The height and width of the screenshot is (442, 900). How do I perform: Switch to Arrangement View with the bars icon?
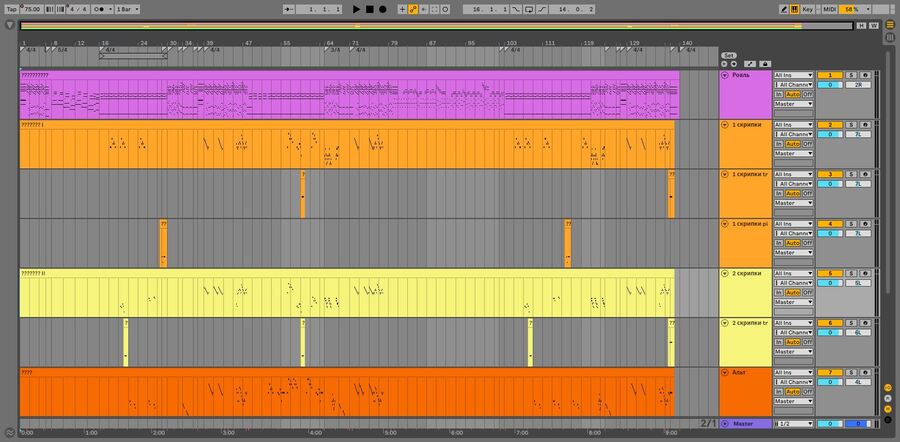pos(890,25)
